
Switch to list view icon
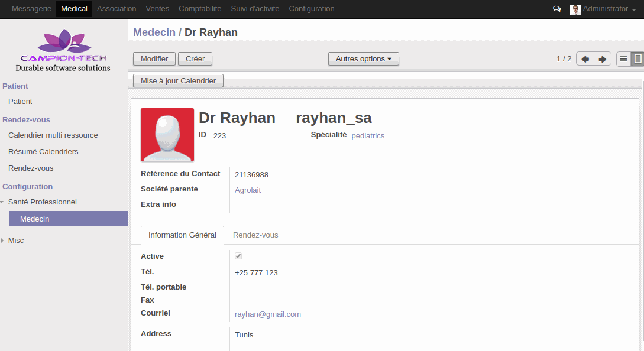click(x=623, y=59)
